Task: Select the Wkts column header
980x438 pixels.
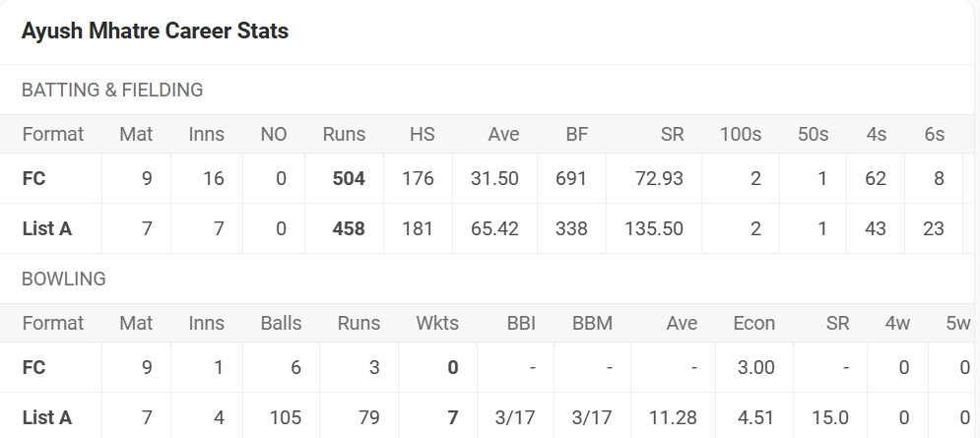Action: pyautogui.click(x=437, y=323)
